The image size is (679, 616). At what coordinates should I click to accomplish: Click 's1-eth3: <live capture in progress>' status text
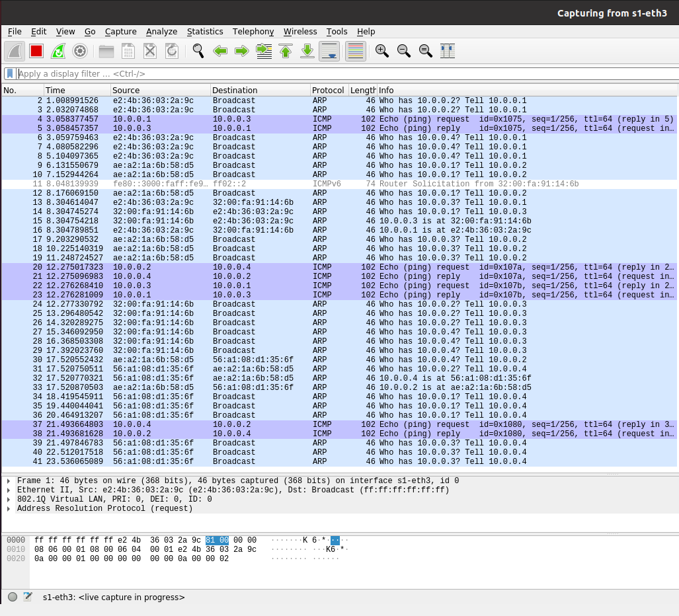coord(114,597)
